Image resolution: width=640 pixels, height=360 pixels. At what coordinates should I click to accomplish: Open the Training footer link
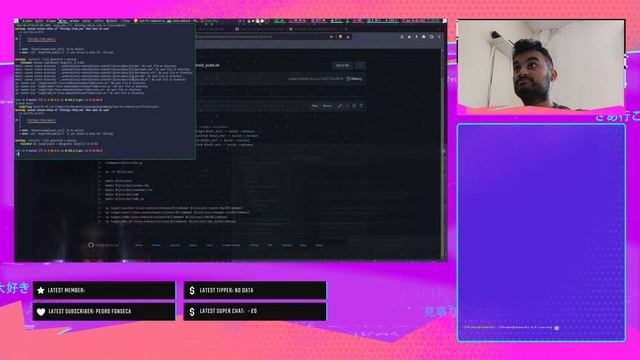[x=287, y=245]
